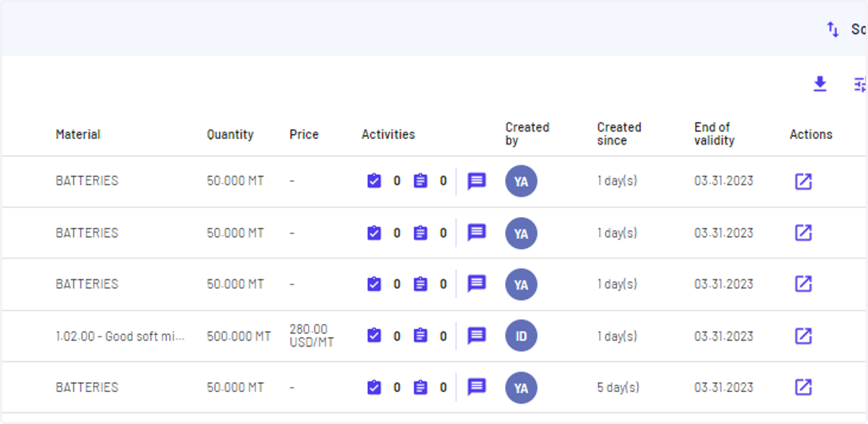Click 03.31.2023 in the 500.000 MT row

723,336
